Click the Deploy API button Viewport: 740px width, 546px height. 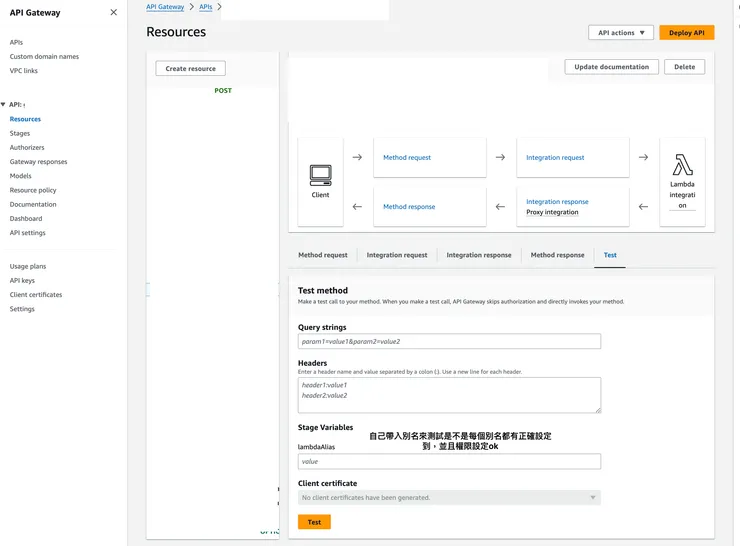(x=687, y=33)
